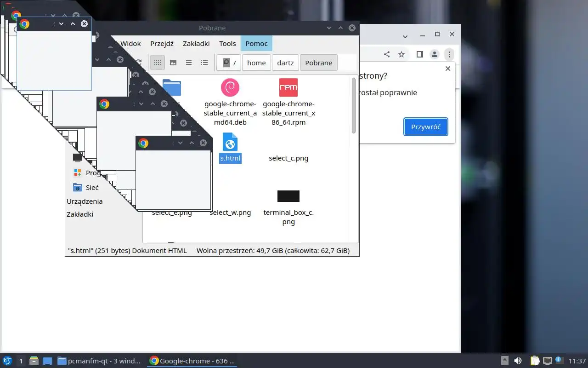Jump to the dartz path button
The height and width of the screenshot is (368, 588).
(285, 63)
